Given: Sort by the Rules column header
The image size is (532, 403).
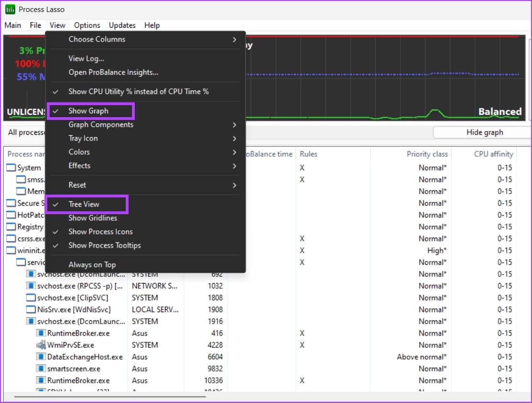Looking at the screenshot, I should pyautogui.click(x=333, y=154).
